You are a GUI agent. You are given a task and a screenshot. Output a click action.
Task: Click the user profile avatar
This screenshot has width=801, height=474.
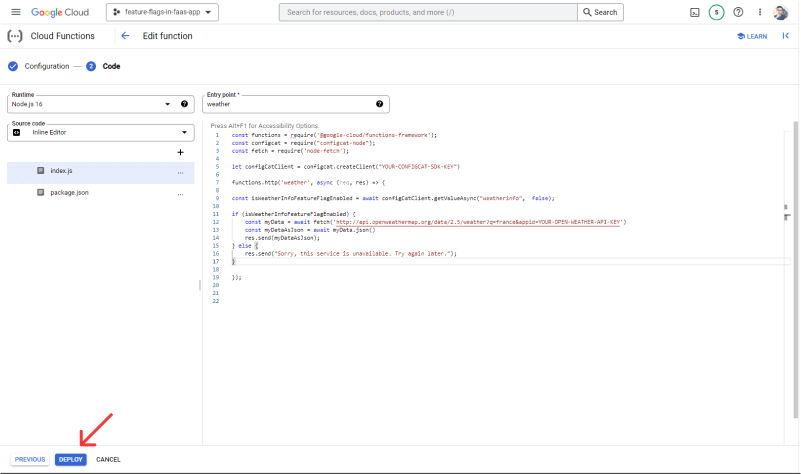[x=782, y=12]
